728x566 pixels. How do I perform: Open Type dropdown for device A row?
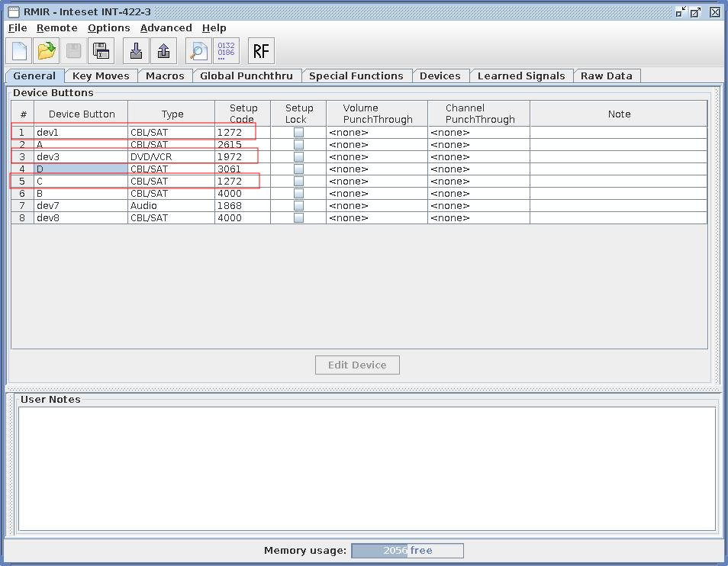[x=172, y=144]
